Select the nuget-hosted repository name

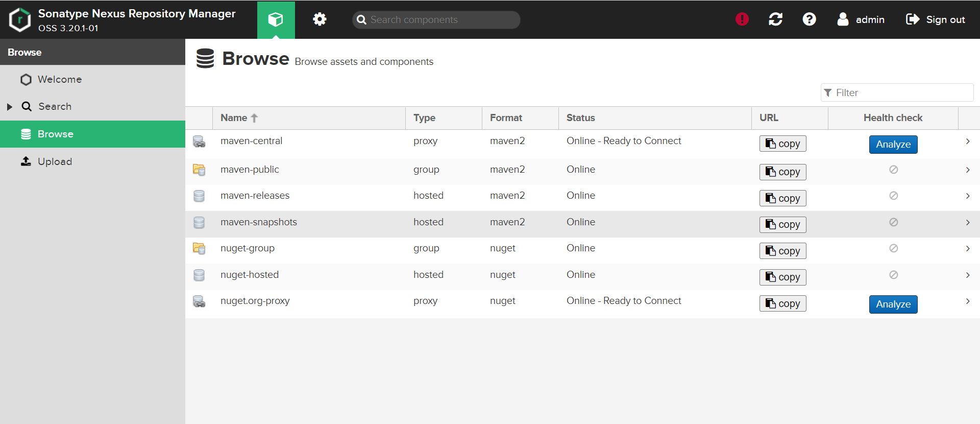tap(250, 275)
